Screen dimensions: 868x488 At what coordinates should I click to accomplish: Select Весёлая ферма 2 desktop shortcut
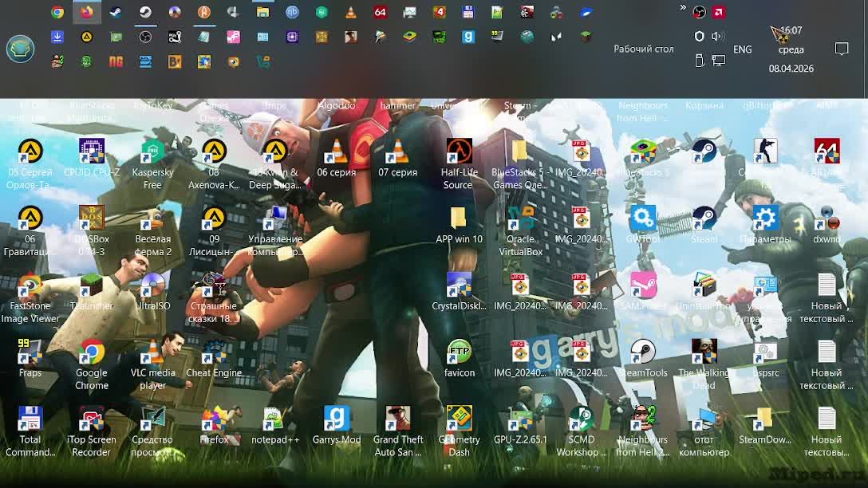(153, 231)
